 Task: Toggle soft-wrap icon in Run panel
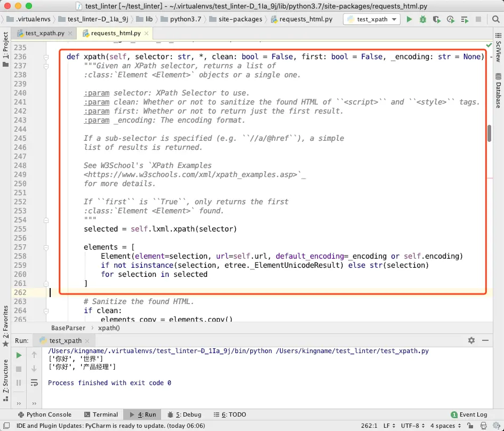pos(34,383)
